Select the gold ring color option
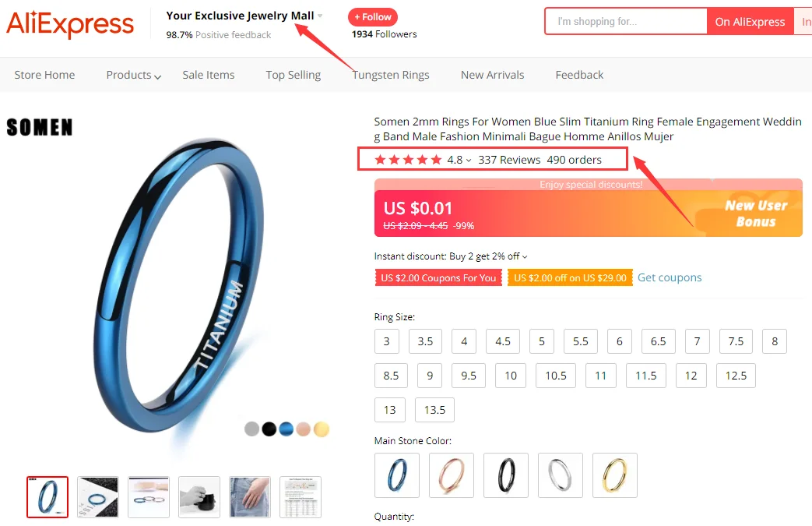This screenshot has width=812, height=526. tap(615, 475)
